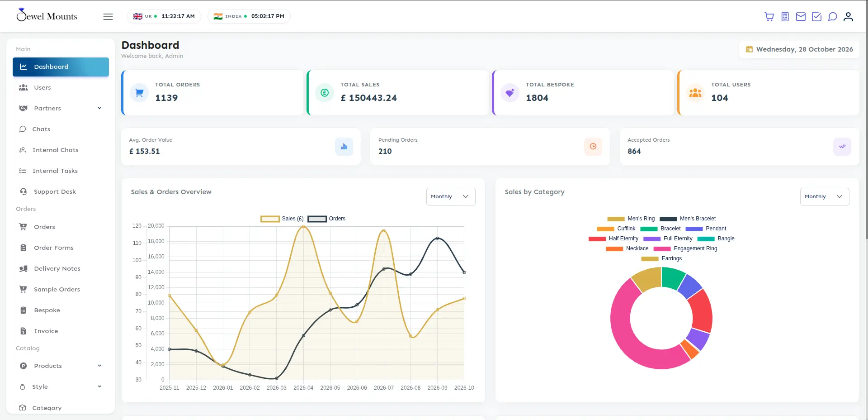The height and width of the screenshot is (420, 868).
Task: Go to Internal Tasks in sidebar
Action: (61, 171)
